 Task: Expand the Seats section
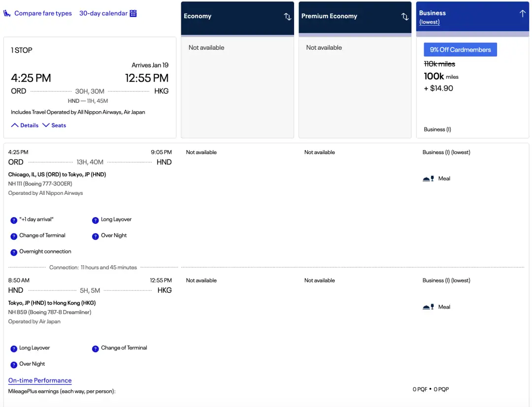[x=54, y=125]
